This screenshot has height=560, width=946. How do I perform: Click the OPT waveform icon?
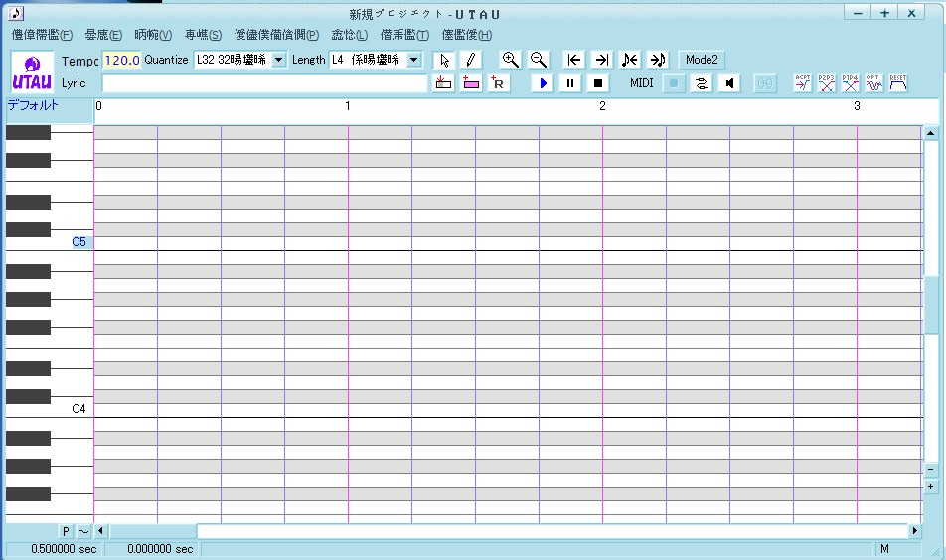pyautogui.click(x=873, y=83)
